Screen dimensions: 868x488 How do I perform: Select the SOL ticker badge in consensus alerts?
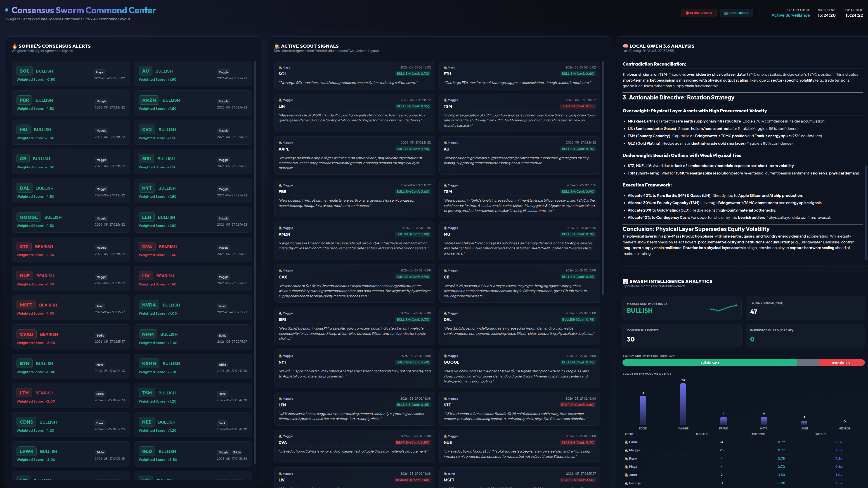tap(24, 71)
